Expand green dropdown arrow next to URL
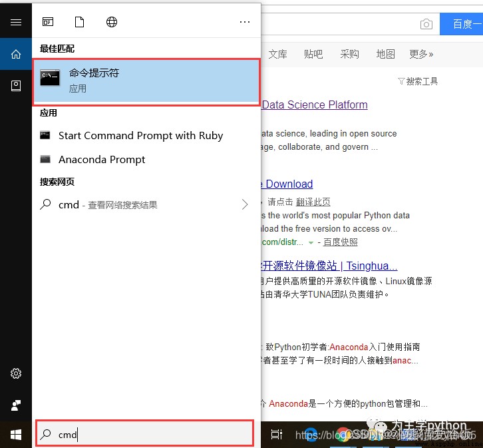The image size is (483, 448). point(311,243)
